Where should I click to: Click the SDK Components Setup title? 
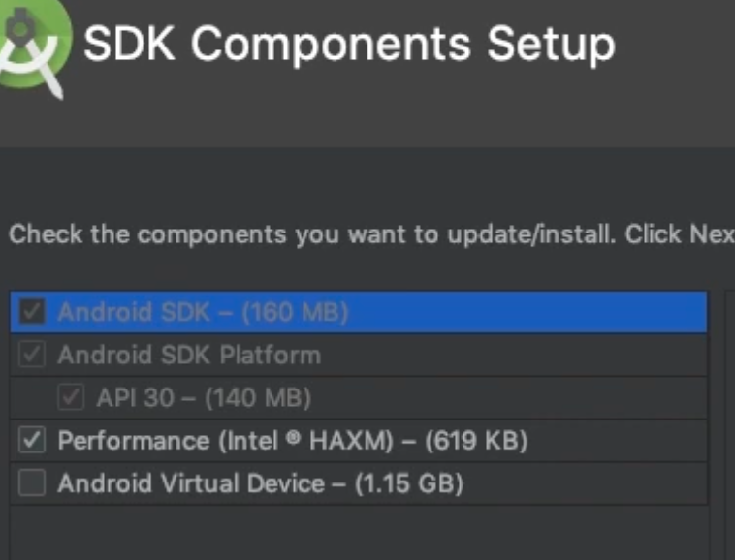[349, 45]
